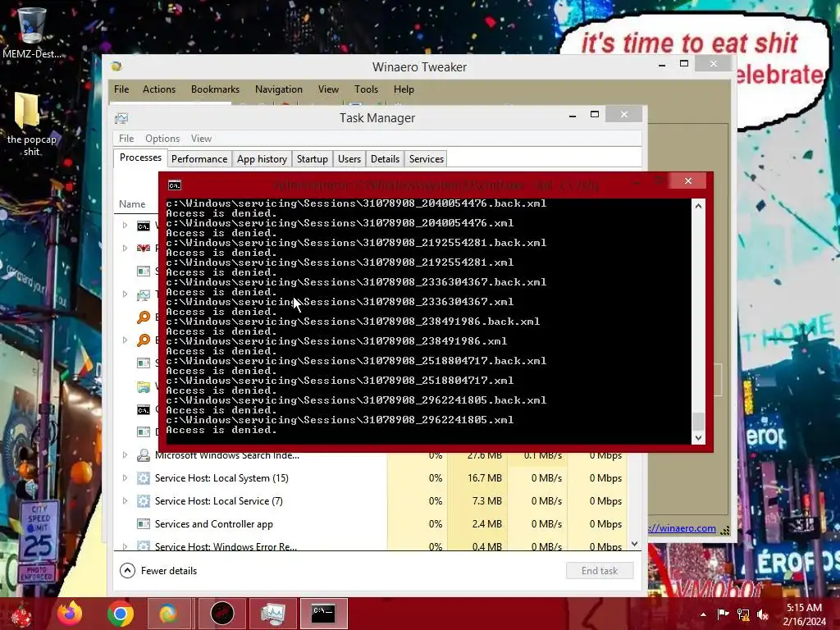Screen dimensions: 840x630
Task: Open network tray icon
Action: point(743,614)
